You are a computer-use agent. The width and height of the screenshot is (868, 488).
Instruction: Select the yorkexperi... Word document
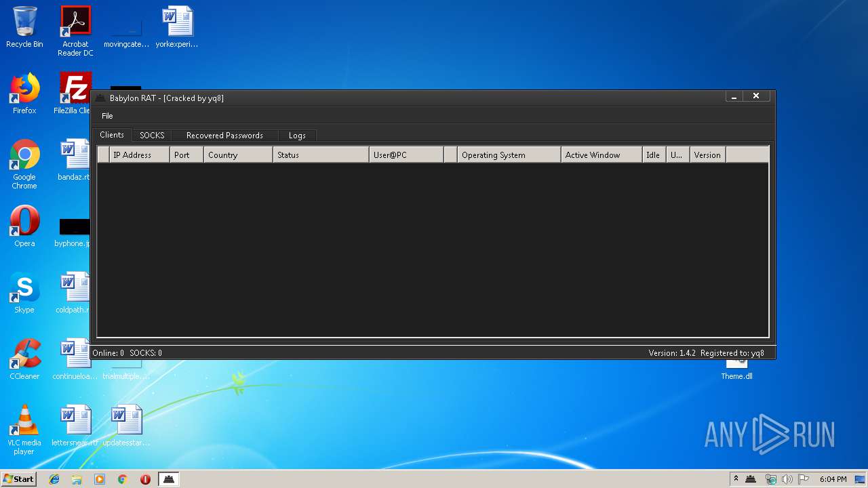tap(177, 27)
